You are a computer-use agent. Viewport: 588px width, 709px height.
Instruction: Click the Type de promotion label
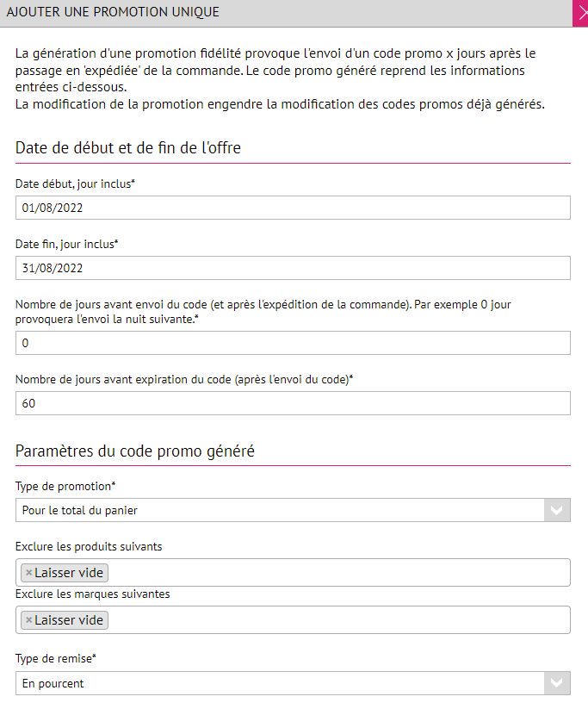click(65, 486)
